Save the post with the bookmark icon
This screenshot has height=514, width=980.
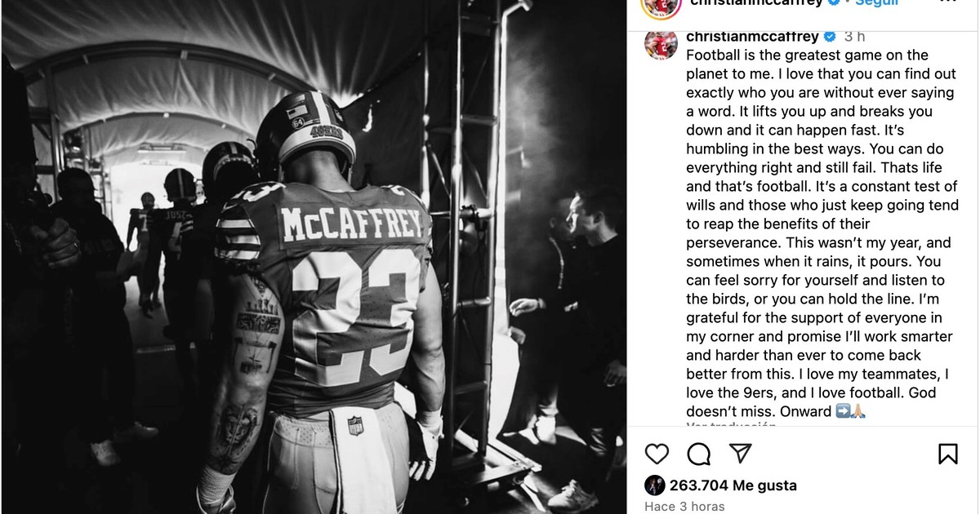(947, 454)
